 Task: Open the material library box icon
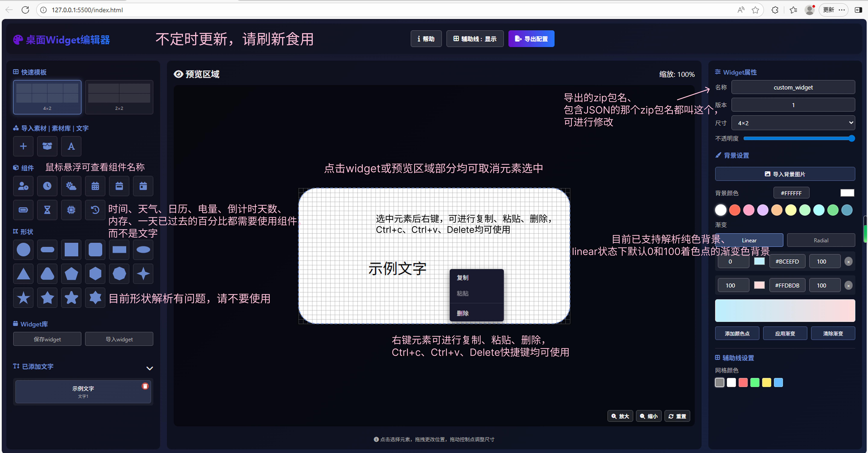click(47, 146)
